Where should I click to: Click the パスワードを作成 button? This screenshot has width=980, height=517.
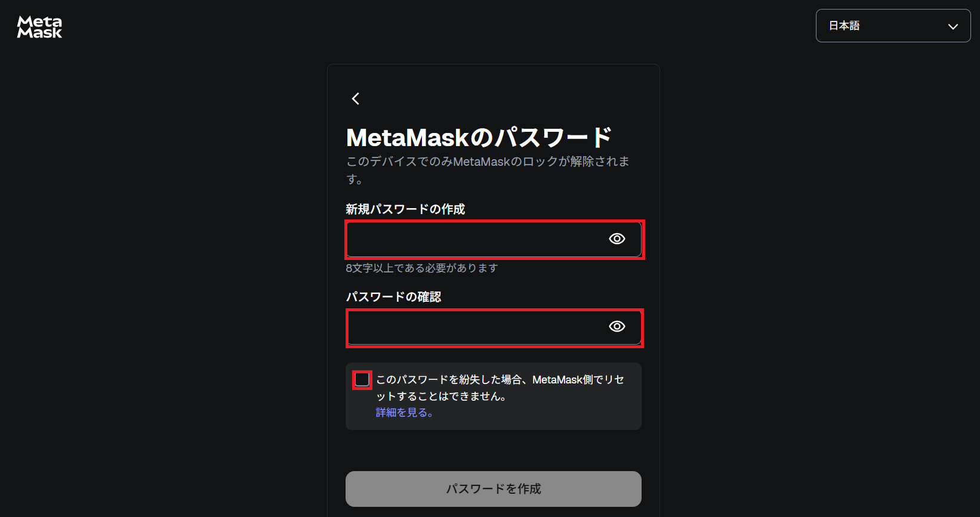pos(494,489)
